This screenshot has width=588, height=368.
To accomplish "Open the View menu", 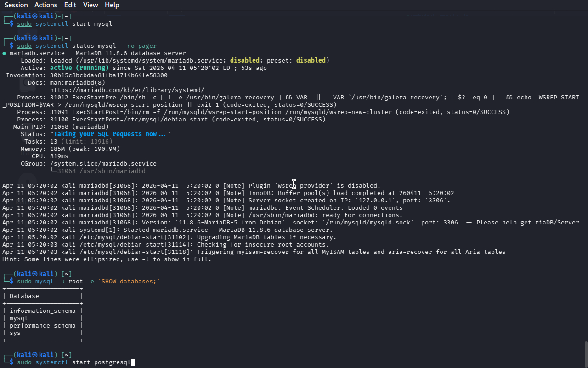I will pyautogui.click(x=90, y=5).
